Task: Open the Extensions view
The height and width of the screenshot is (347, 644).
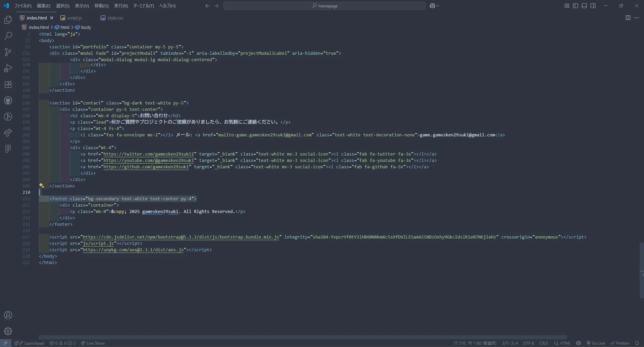Action: [8, 84]
